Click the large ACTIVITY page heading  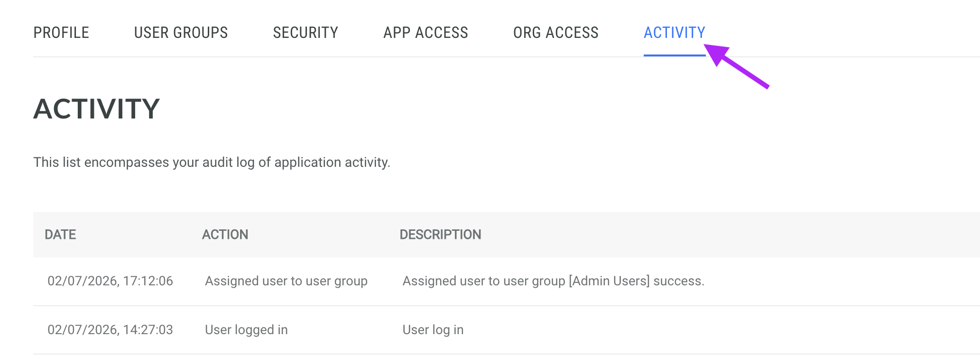96,109
